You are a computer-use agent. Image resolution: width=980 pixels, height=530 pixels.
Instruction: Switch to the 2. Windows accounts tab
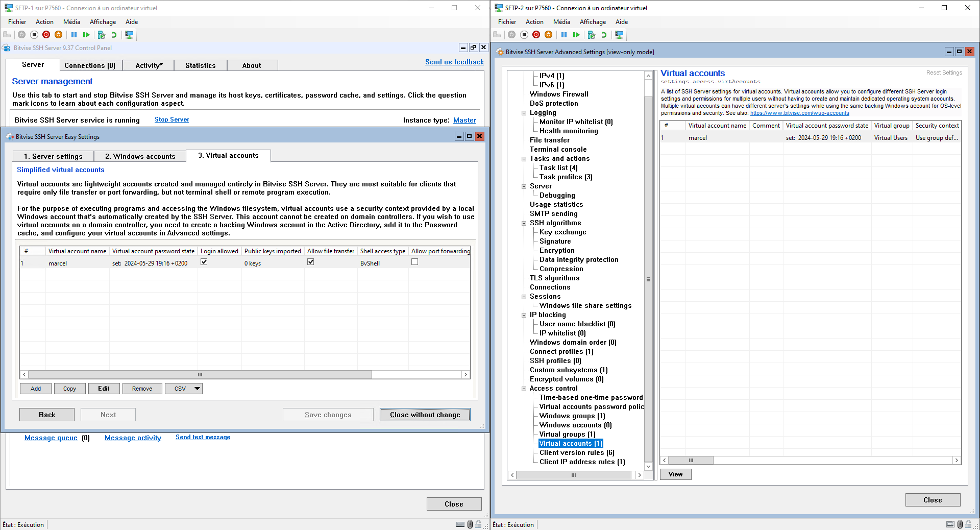point(140,156)
